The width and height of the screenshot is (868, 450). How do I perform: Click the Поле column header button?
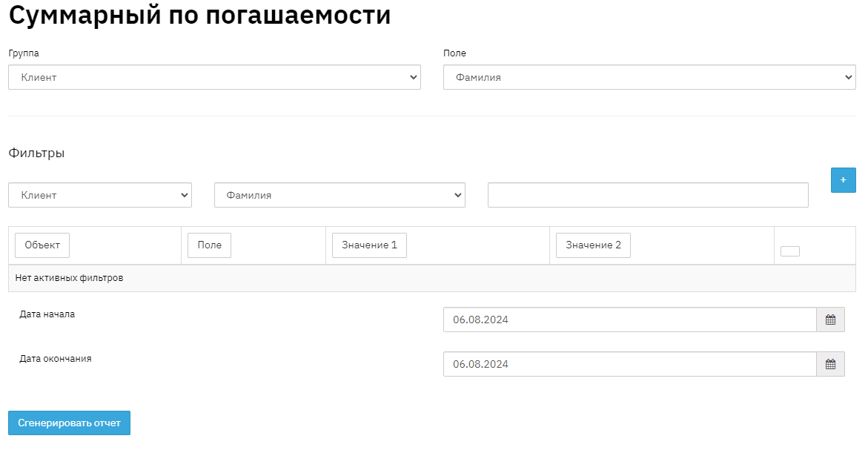pyautogui.click(x=209, y=245)
